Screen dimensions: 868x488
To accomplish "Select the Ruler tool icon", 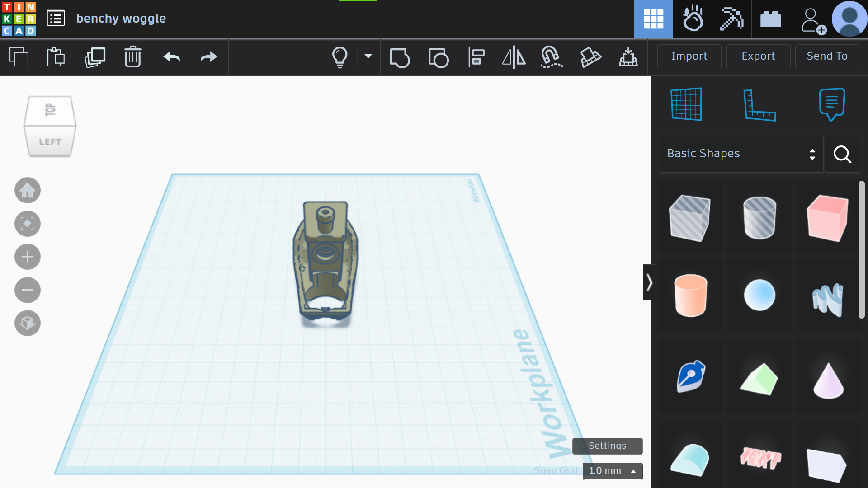I will point(759,105).
